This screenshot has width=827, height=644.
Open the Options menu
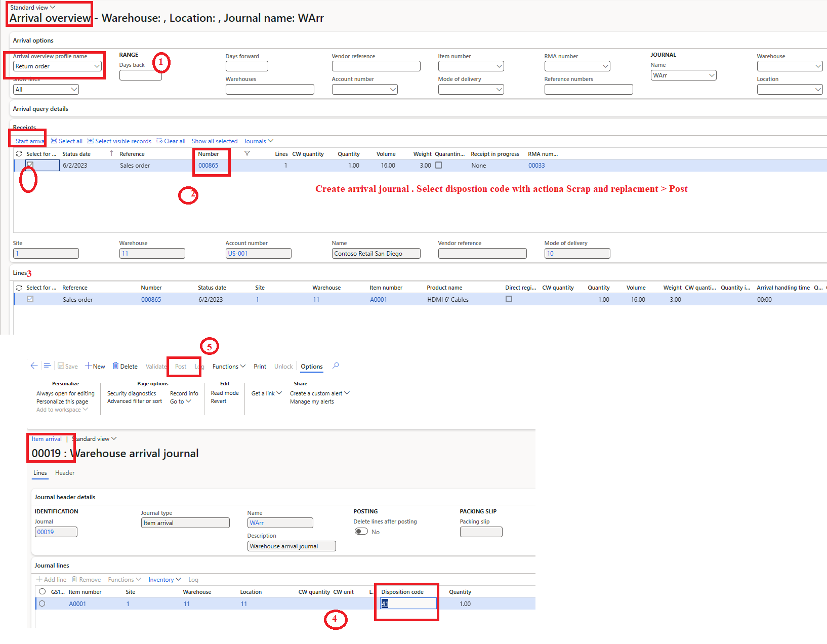(x=311, y=366)
